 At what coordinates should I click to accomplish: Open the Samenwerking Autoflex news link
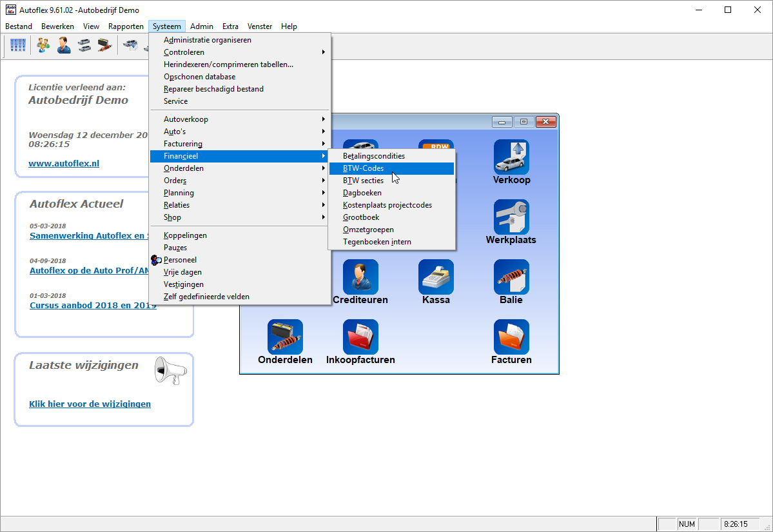pos(89,235)
